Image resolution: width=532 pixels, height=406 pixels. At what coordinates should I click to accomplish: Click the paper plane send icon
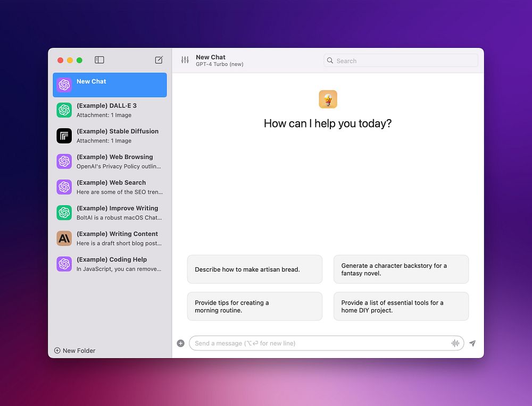pos(472,343)
